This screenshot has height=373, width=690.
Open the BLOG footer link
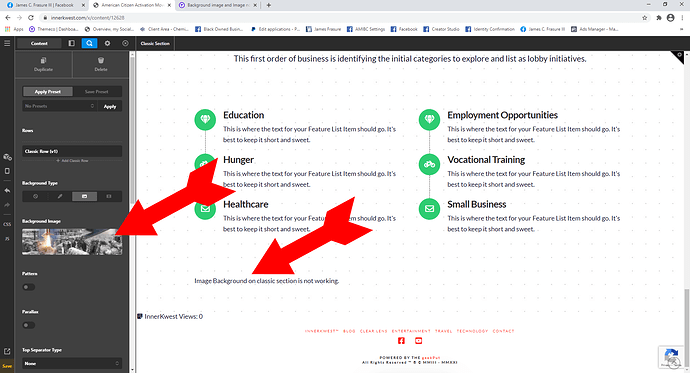(x=349, y=331)
